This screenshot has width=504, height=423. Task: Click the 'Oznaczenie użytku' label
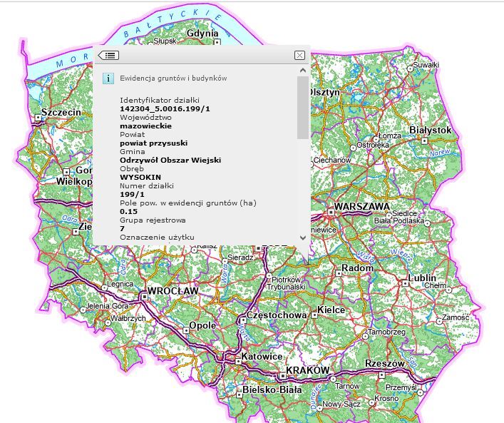point(157,237)
